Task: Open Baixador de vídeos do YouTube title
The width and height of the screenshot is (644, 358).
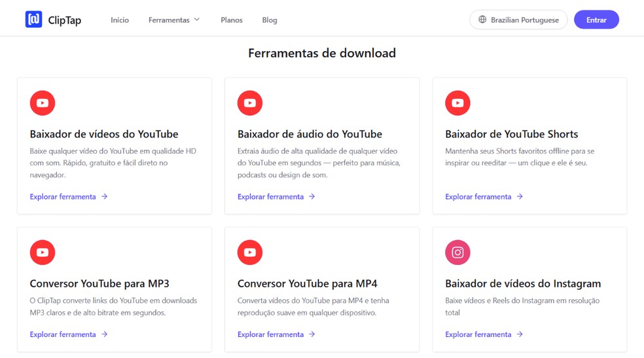Action: point(104,134)
